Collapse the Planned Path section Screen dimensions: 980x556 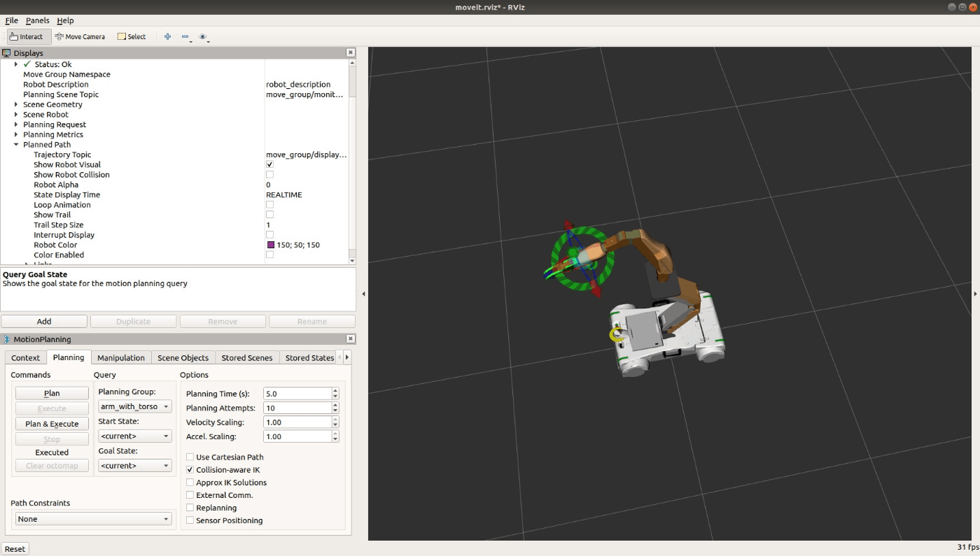pyautogui.click(x=16, y=145)
